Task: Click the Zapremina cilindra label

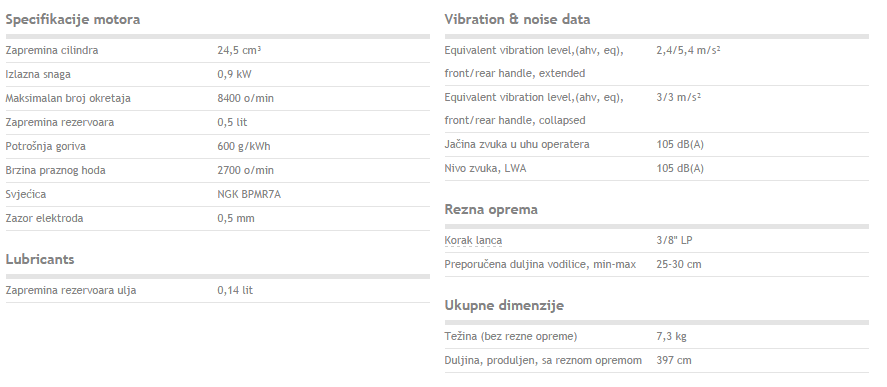Action: [52, 50]
